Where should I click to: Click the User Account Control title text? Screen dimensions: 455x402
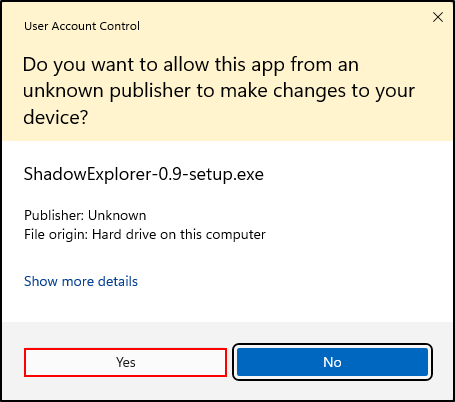(82, 26)
